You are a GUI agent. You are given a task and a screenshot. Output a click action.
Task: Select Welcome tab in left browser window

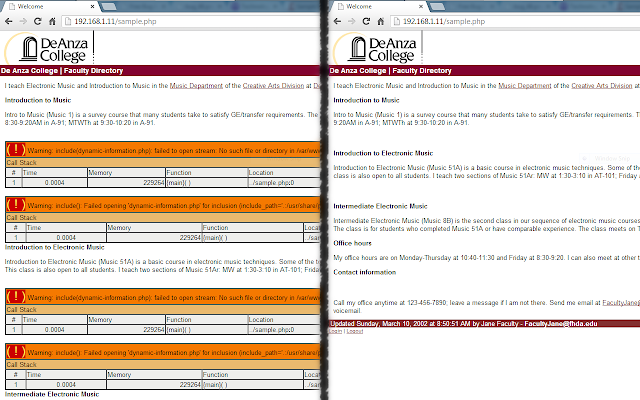[x=51, y=7]
